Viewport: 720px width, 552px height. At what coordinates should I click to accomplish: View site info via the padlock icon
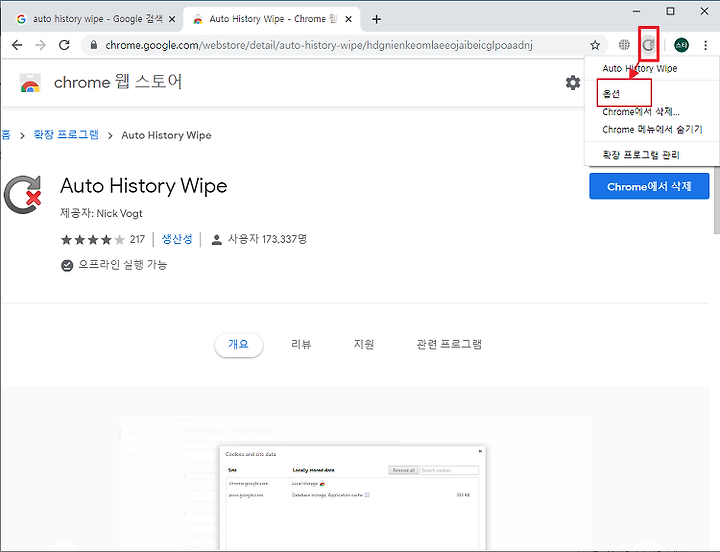click(94, 45)
